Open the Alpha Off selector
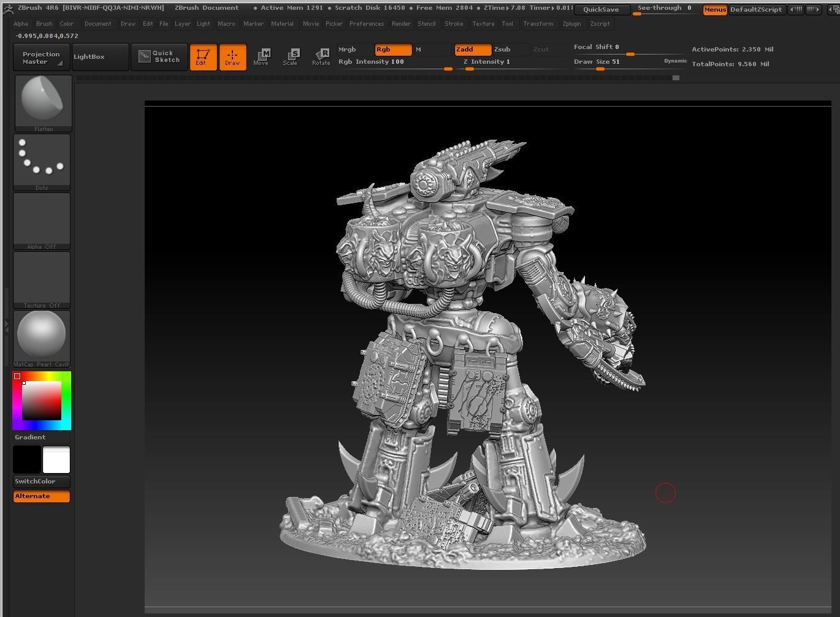 click(x=42, y=221)
